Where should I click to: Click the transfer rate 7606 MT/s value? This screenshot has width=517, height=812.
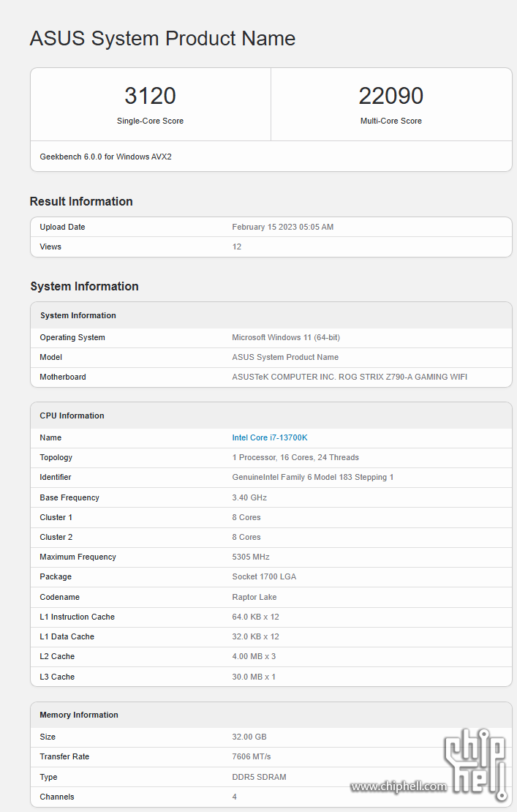(x=251, y=756)
